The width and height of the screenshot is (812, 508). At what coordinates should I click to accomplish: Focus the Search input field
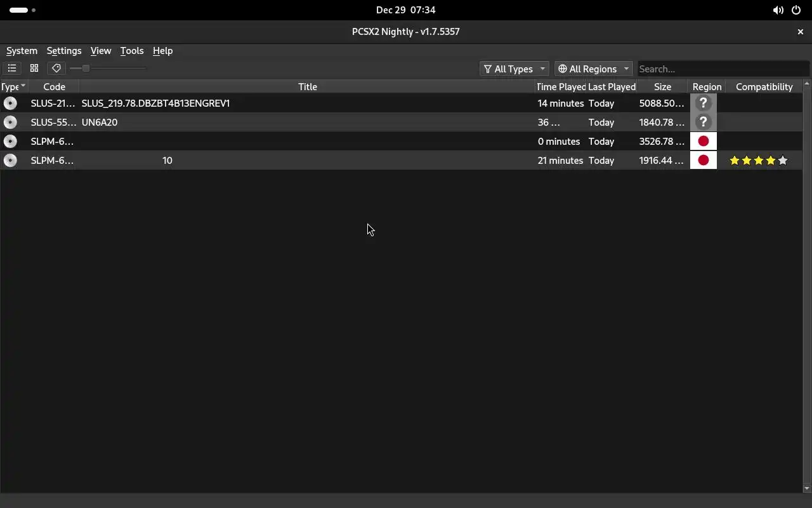click(723, 69)
